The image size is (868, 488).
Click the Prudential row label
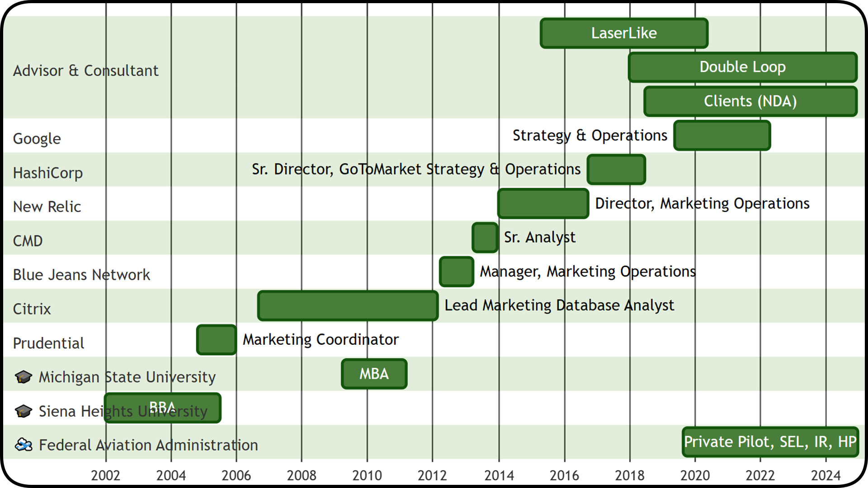click(48, 343)
